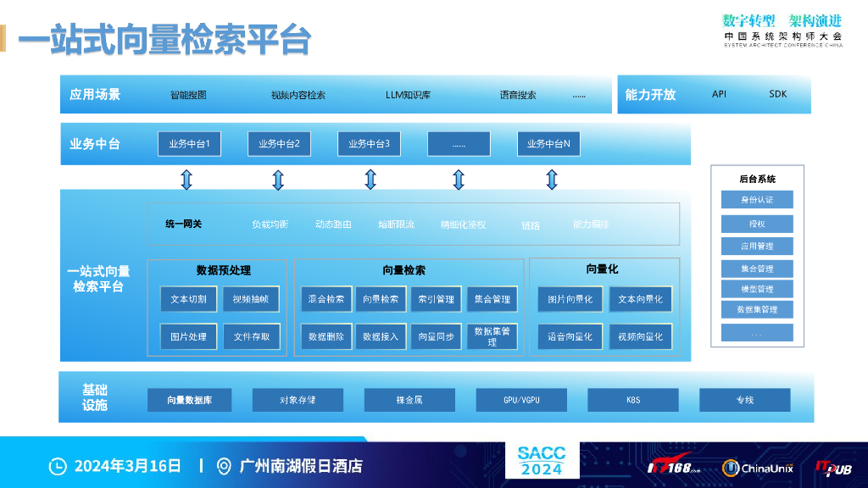Click 精细化鉴权 in the 统一网关 row

click(463, 225)
